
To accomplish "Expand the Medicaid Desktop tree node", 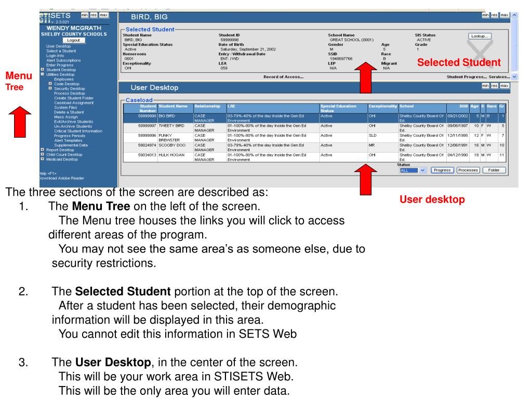I will [43, 159].
